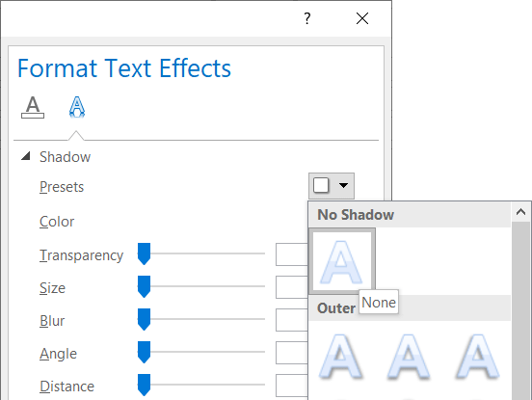Click the Size value input box
This screenshot has width=532, height=400.
292,287
